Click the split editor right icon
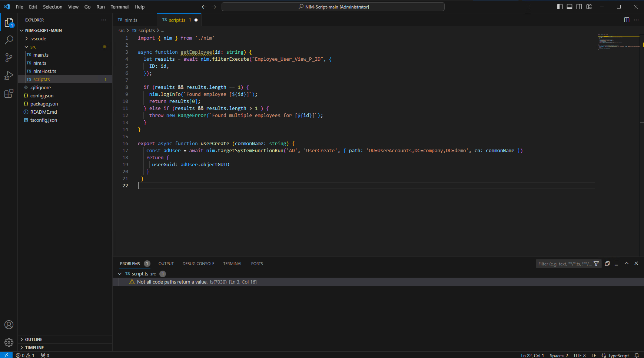 pyautogui.click(x=627, y=20)
